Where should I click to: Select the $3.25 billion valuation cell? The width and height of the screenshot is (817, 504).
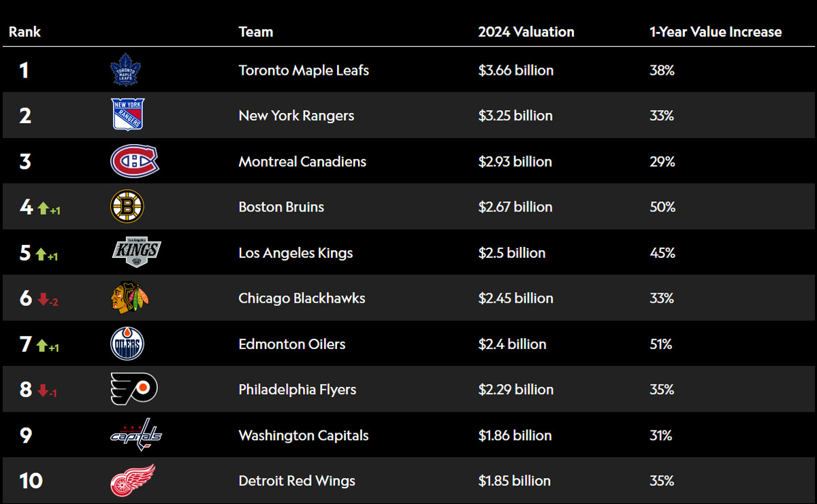(515, 116)
